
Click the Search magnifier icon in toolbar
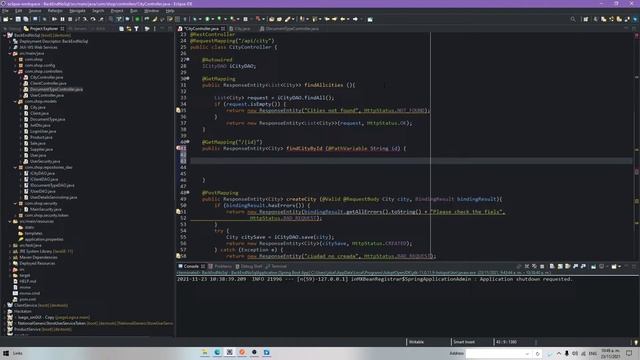573,19
